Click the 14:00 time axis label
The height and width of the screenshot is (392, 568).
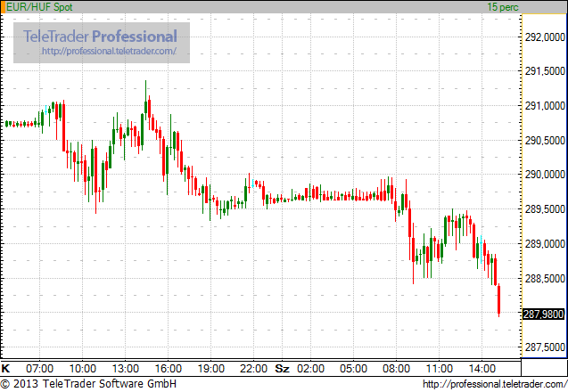click(482, 369)
